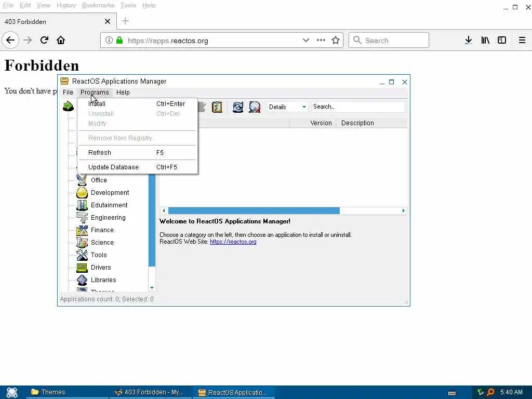The height and width of the screenshot is (399, 532).
Task: Click the keyboard layout tray icon
Action: pos(452,393)
